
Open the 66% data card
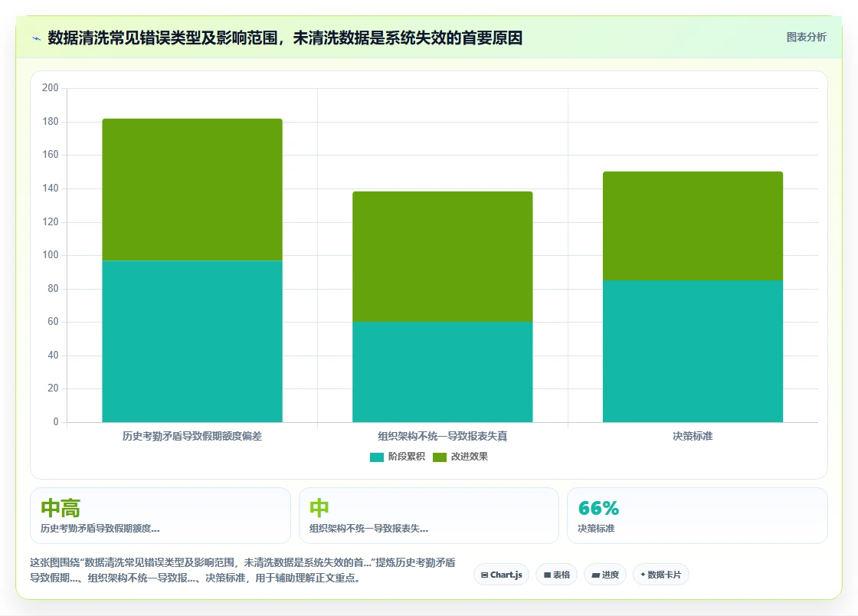click(697, 516)
